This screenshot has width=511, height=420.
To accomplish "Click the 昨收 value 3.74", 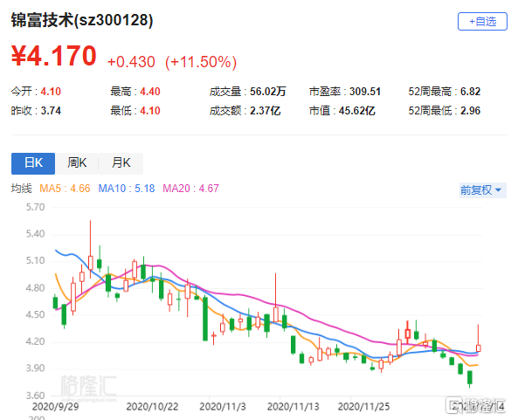I will click(51, 111).
